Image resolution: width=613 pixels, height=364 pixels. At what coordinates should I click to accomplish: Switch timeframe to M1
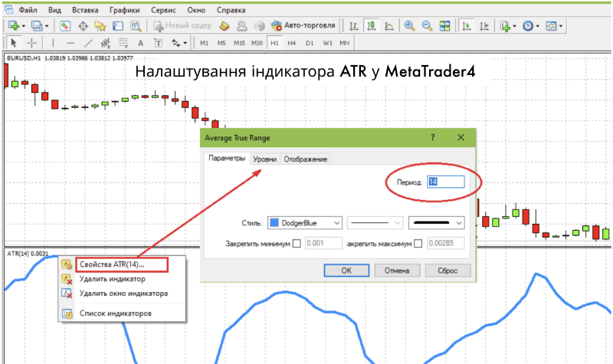coord(204,43)
